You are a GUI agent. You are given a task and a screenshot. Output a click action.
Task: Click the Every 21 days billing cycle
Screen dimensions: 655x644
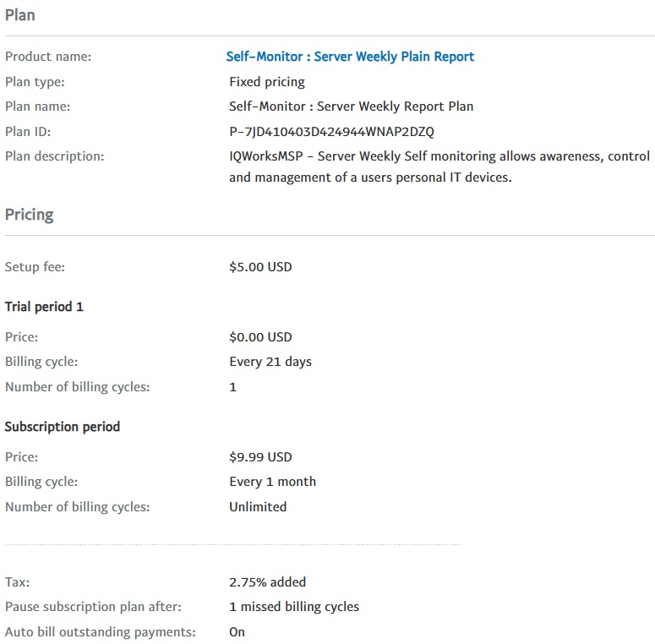(x=270, y=362)
